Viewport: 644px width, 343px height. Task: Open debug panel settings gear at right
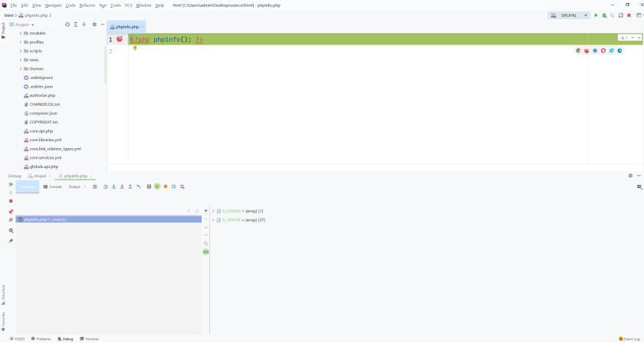(630, 176)
